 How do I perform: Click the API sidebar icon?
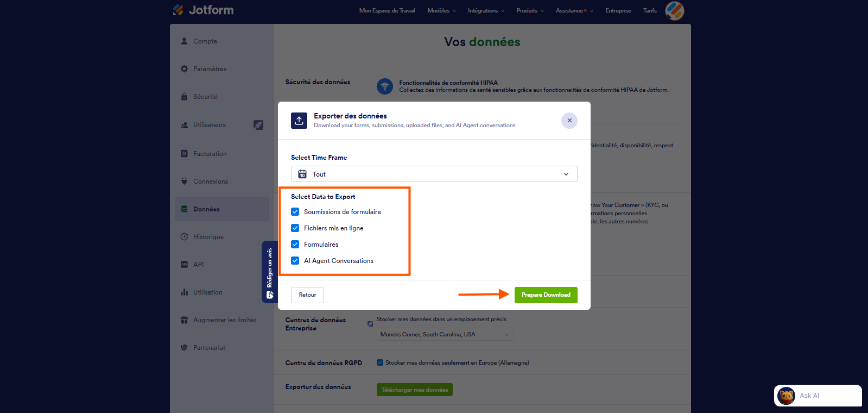point(184,264)
